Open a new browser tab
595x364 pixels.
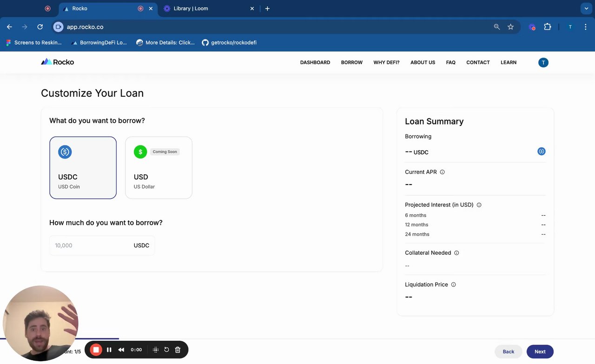[267, 8]
